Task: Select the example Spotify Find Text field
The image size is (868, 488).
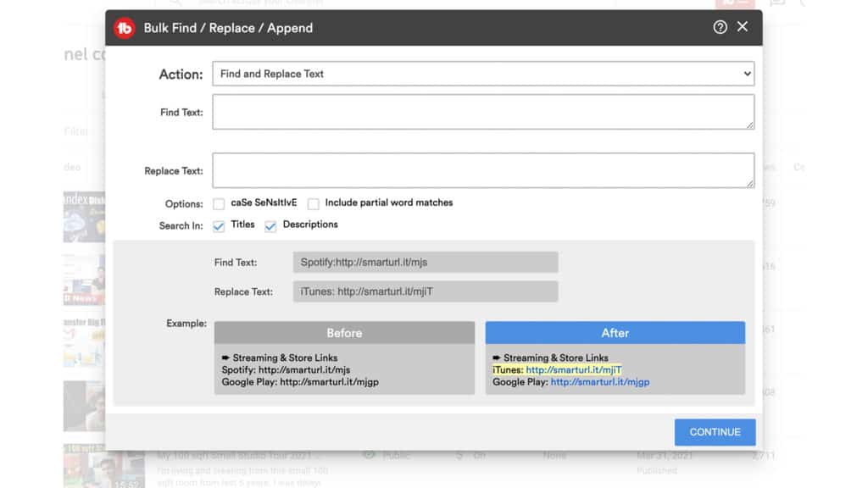Action: pos(425,263)
